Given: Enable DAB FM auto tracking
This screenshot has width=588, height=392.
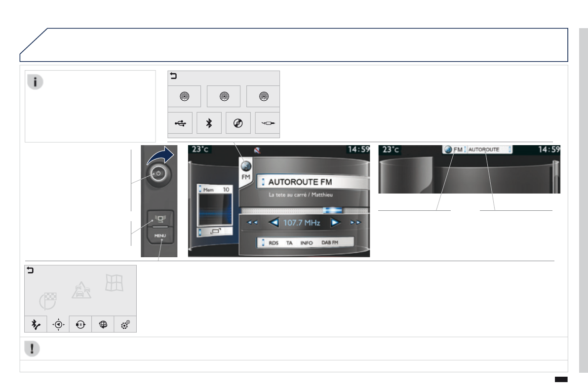Looking at the screenshot, I should point(330,243).
